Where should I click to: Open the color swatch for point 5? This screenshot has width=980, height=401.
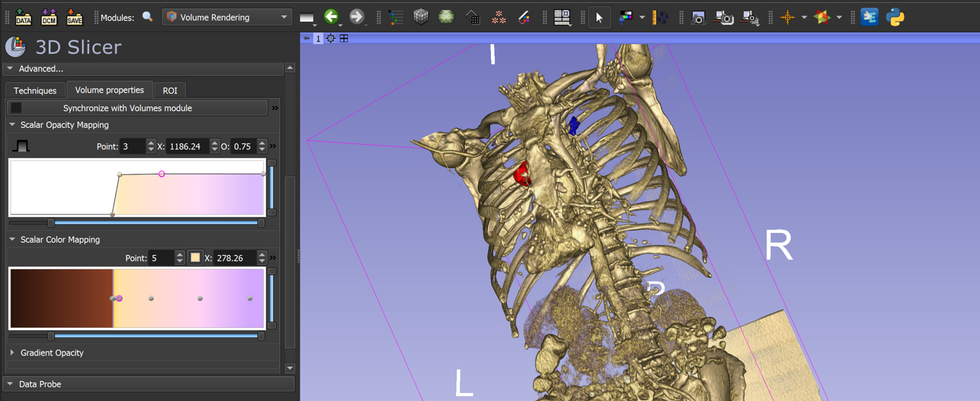[x=196, y=258]
